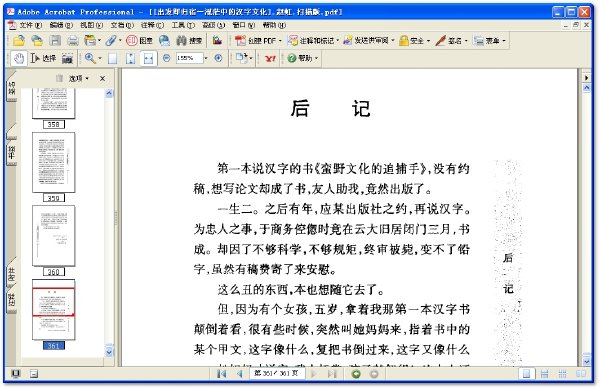Click thumbnail panel scroll up arrow
The image size is (600, 389).
click(x=109, y=93)
